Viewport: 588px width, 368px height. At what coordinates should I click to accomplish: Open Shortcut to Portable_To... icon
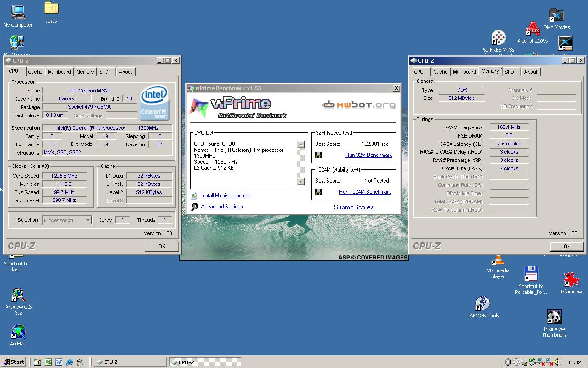[x=531, y=281]
